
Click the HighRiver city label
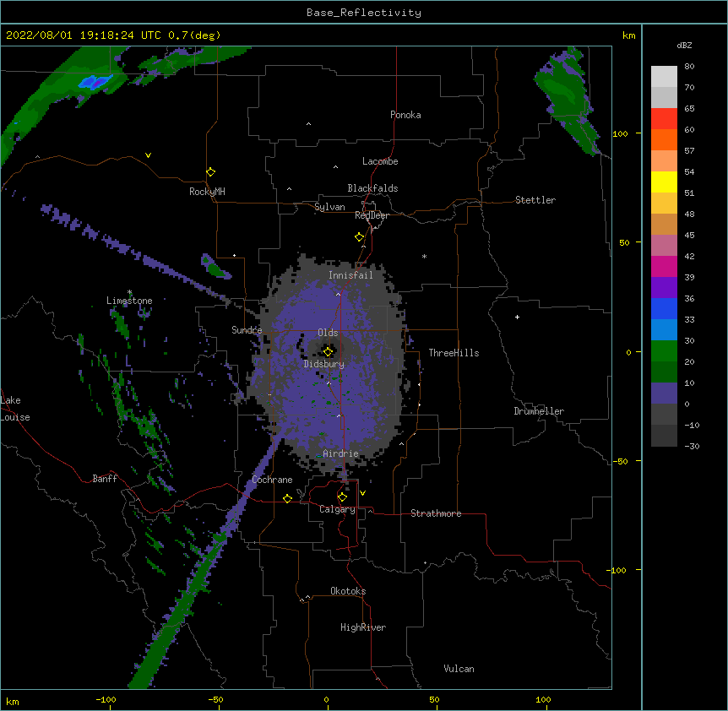click(x=363, y=627)
